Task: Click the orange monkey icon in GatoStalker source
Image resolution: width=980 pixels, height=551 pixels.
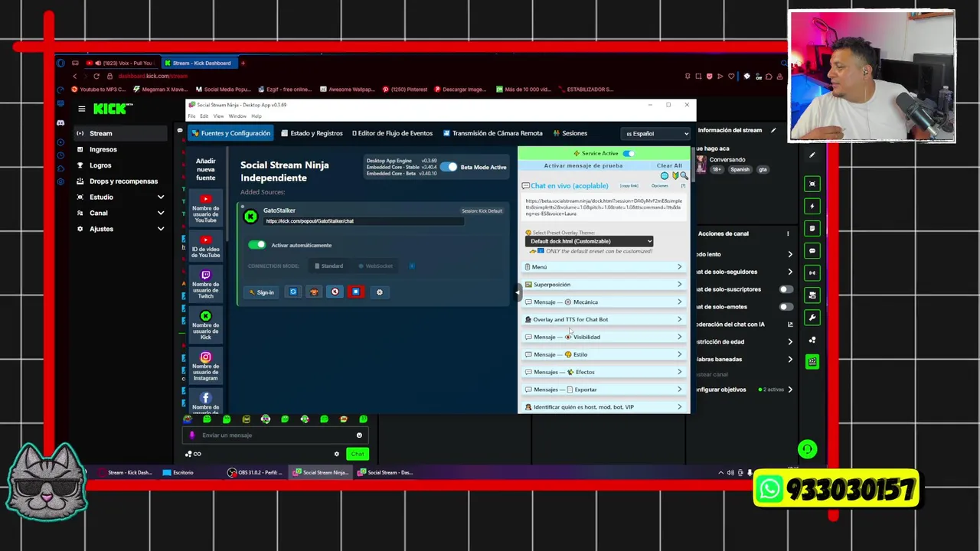Action: pos(314,292)
